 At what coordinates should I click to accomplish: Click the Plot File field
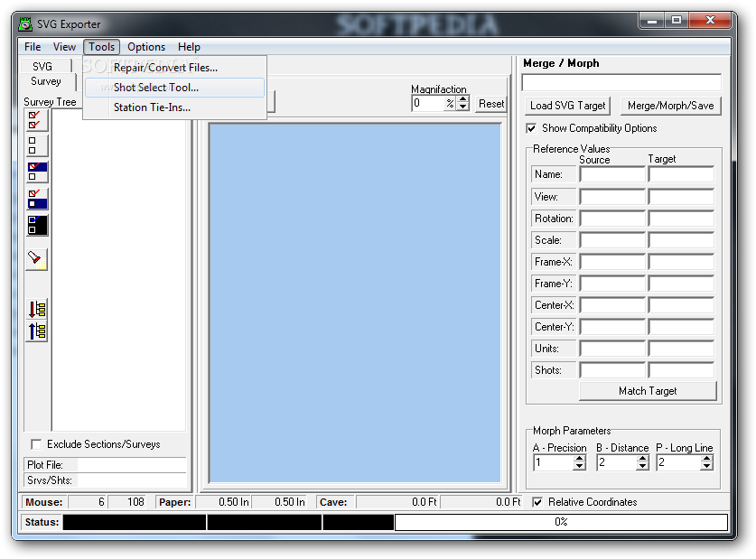[x=131, y=464]
